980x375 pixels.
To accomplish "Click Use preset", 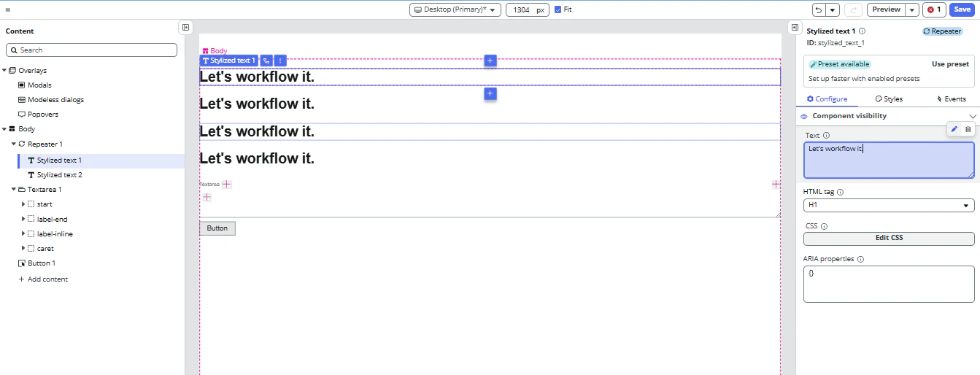I will tap(950, 64).
